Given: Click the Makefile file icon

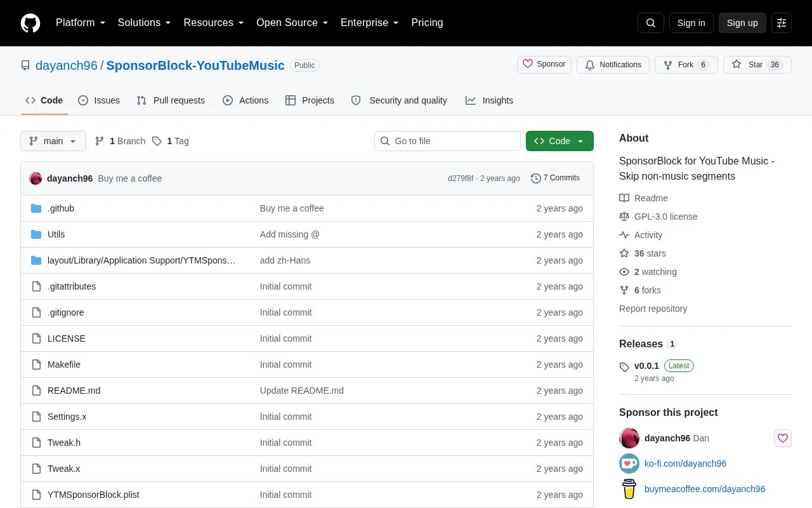Looking at the screenshot, I should click(x=36, y=364).
